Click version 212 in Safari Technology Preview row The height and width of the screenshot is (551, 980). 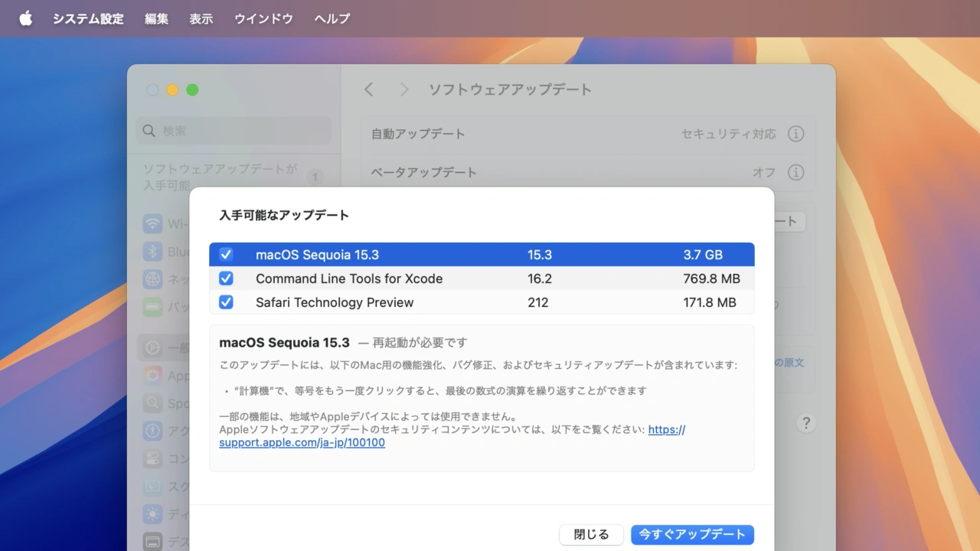(x=537, y=302)
